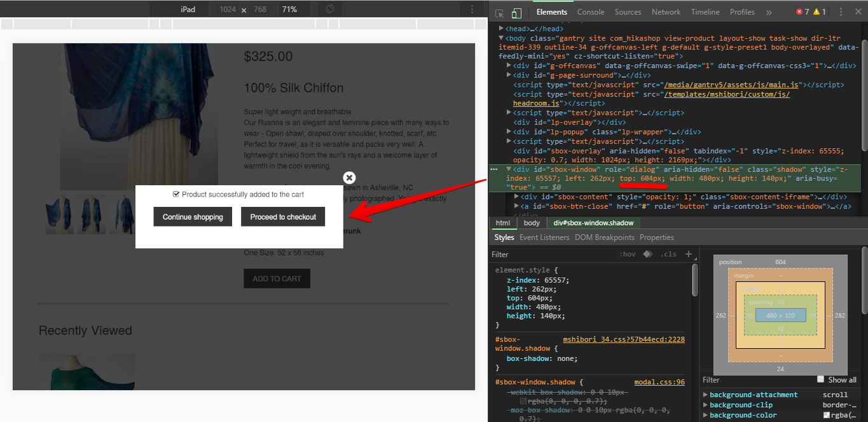
Task: Toggle the device toolbar icon
Action: (517, 12)
